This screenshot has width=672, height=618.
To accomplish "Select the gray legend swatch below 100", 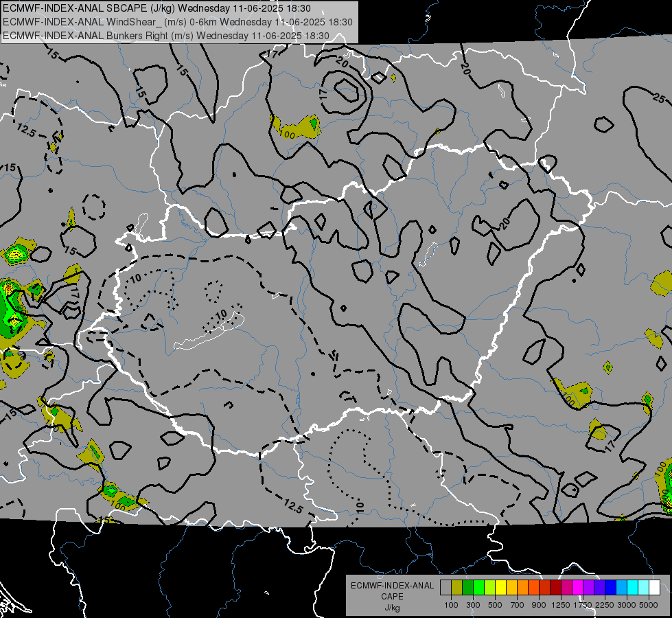I will [445, 588].
